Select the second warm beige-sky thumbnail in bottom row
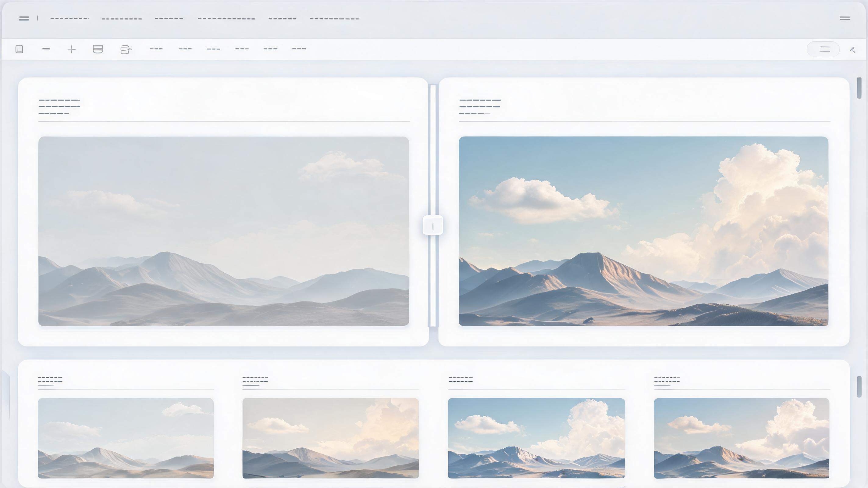Screen dimensions: 868x488 [331, 438]
